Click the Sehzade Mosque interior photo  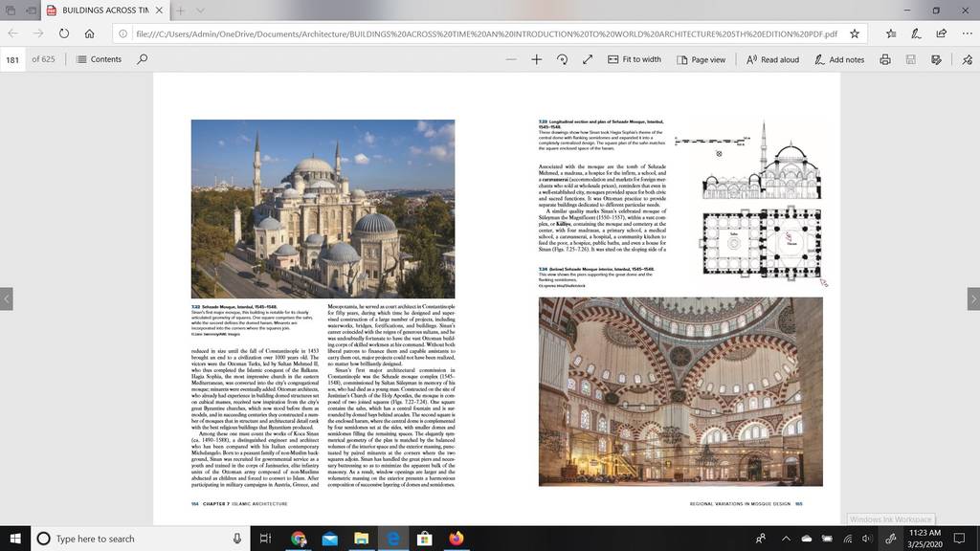(680, 391)
